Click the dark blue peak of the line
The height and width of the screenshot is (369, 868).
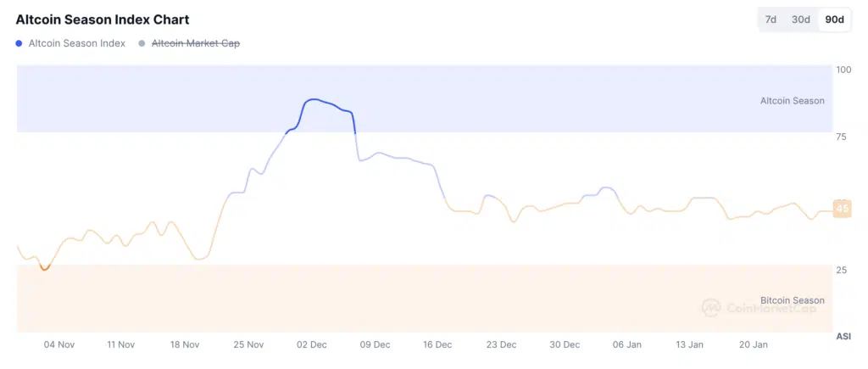314,100
